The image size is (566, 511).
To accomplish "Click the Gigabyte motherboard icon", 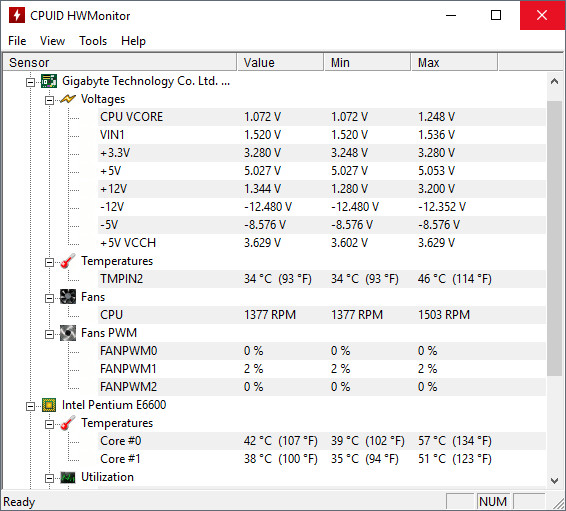I will click(49, 81).
